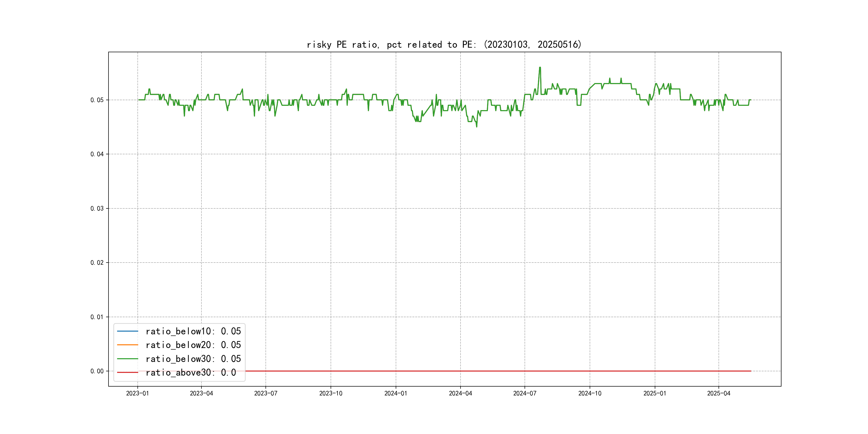This screenshot has height=434, width=868.
Task: Click the blue legend line swatch
Action: 127,331
